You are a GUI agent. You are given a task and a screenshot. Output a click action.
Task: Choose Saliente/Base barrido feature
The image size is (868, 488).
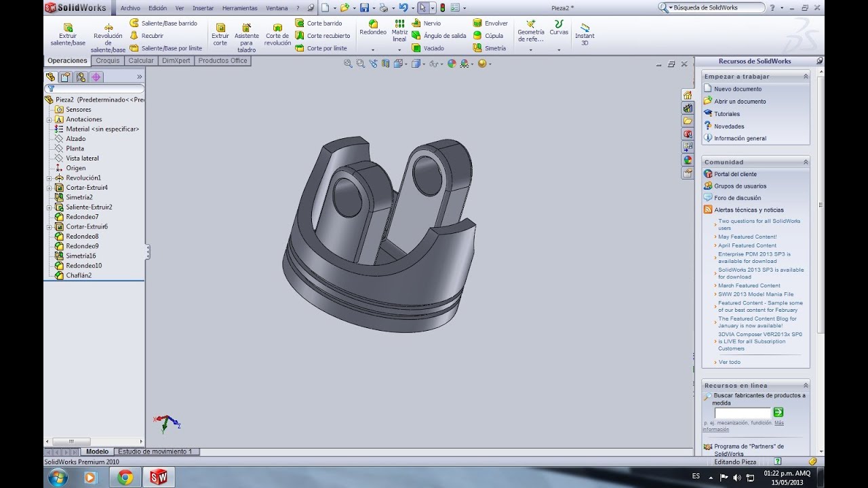tap(163, 23)
